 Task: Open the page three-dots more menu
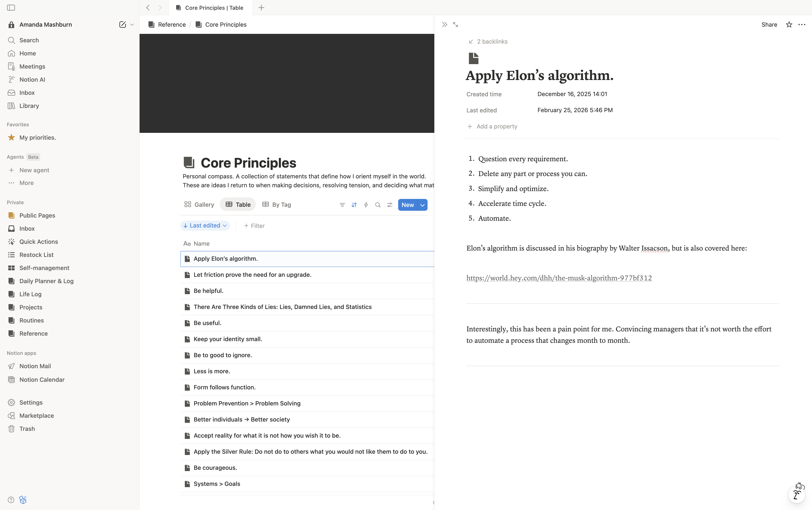(802, 25)
